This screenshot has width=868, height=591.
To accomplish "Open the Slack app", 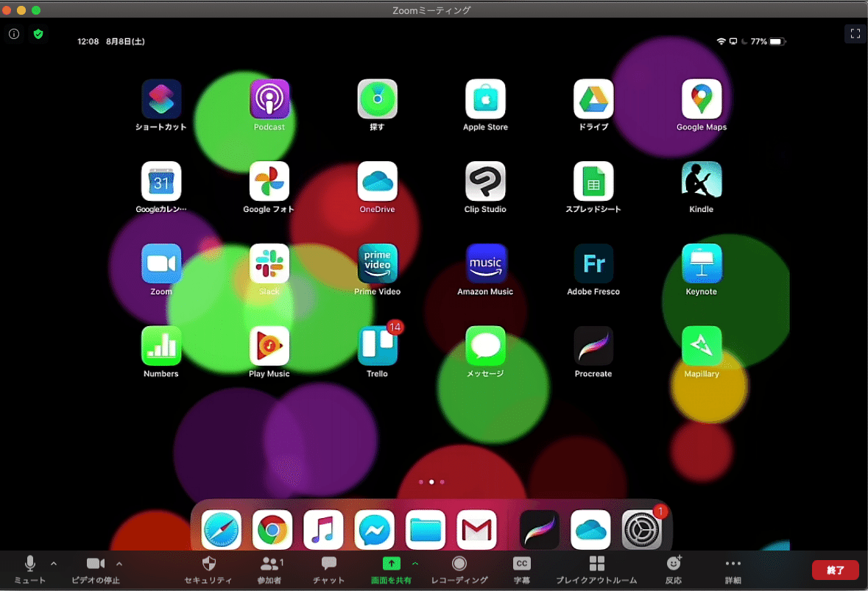I will (269, 264).
